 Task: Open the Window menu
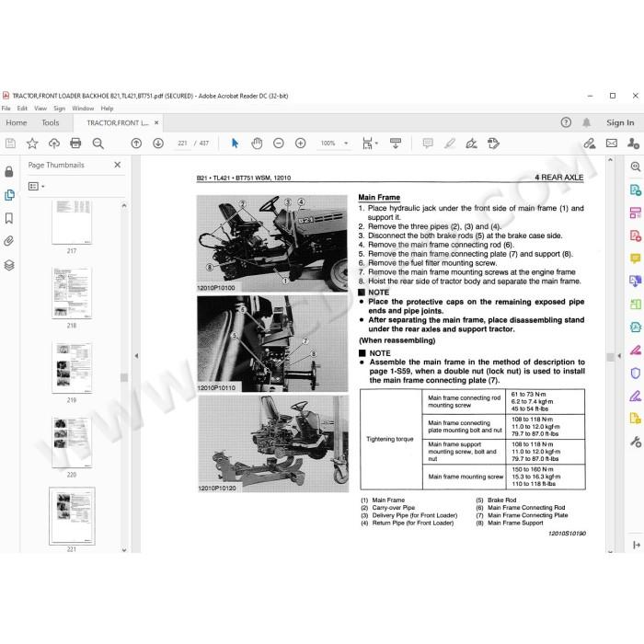(83, 109)
